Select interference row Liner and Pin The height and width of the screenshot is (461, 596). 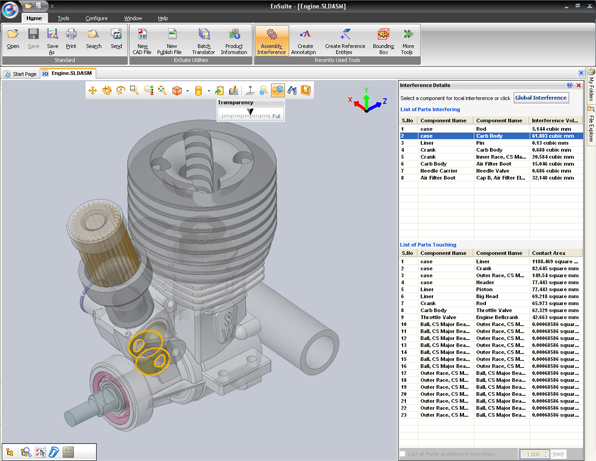click(x=491, y=143)
